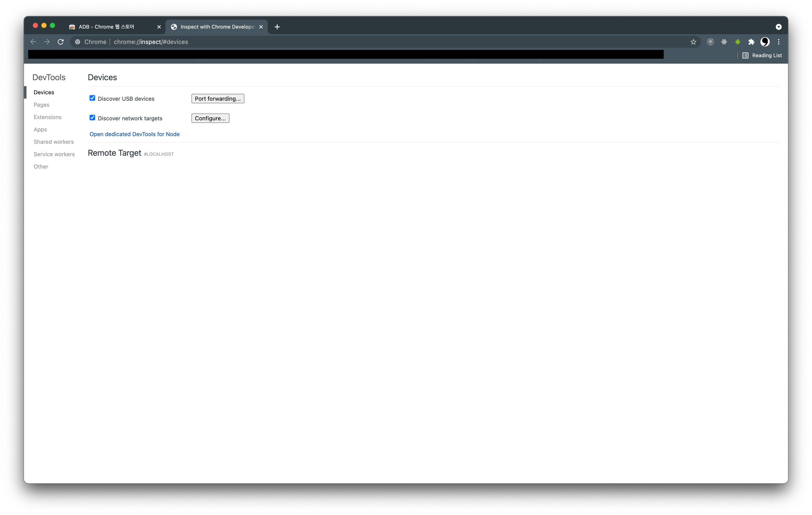The width and height of the screenshot is (812, 515).
Task: Open the tab search dropdown arrow
Action: [x=778, y=27]
